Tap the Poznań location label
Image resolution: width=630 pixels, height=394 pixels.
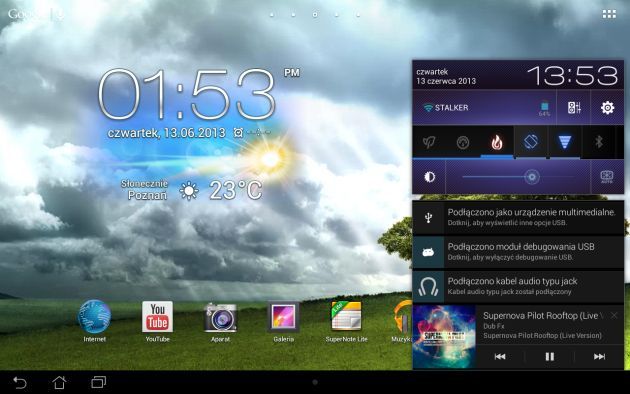click(147, 196)
